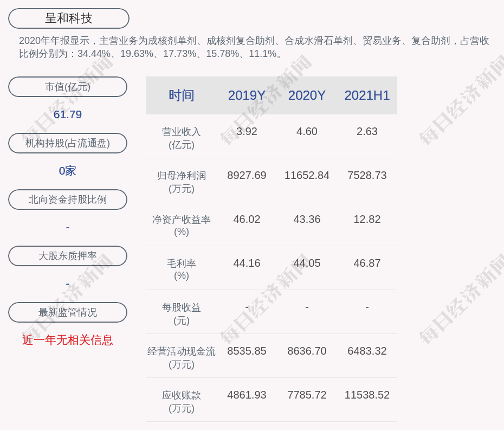The width and height of the screenshot is (504, 430).
Task: Select the 2020Y column header
Action: coord(307,95)
